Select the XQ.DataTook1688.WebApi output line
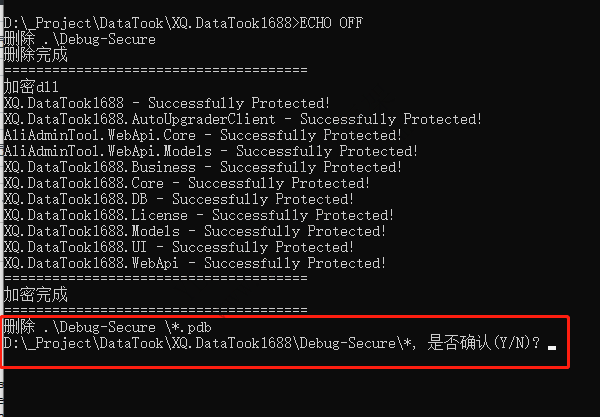Image resolution: width=600 pixels, height=417 pixels. tap(195, 264)
